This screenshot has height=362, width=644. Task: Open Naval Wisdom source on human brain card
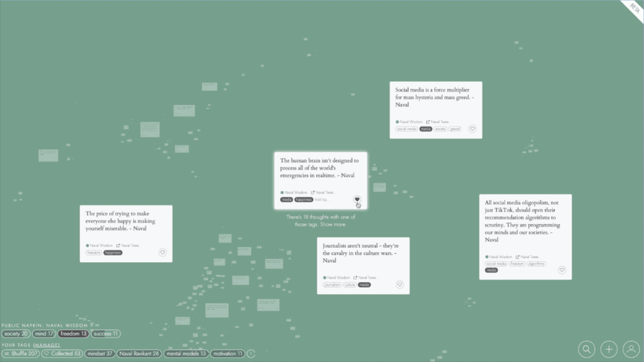294,192
